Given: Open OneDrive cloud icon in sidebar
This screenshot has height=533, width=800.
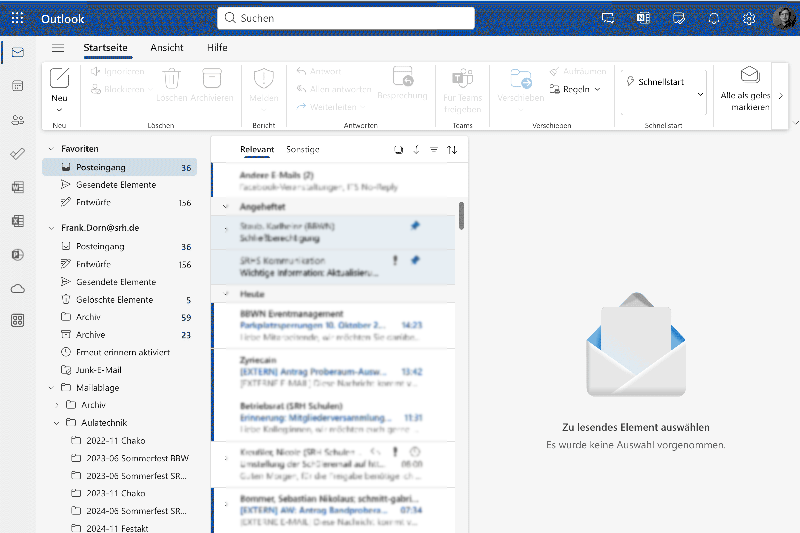Looking at the screenshot, I should point(18,289).
